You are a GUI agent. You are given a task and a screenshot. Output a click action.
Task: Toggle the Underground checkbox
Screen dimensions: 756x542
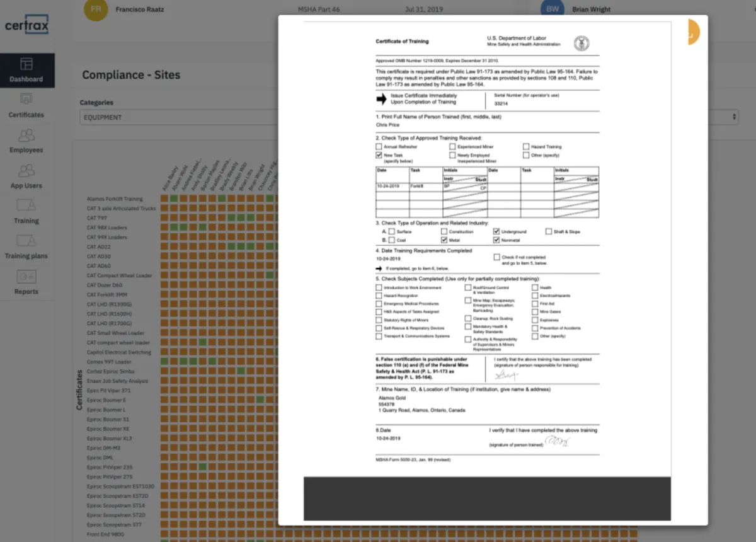(x=496, y=231)
